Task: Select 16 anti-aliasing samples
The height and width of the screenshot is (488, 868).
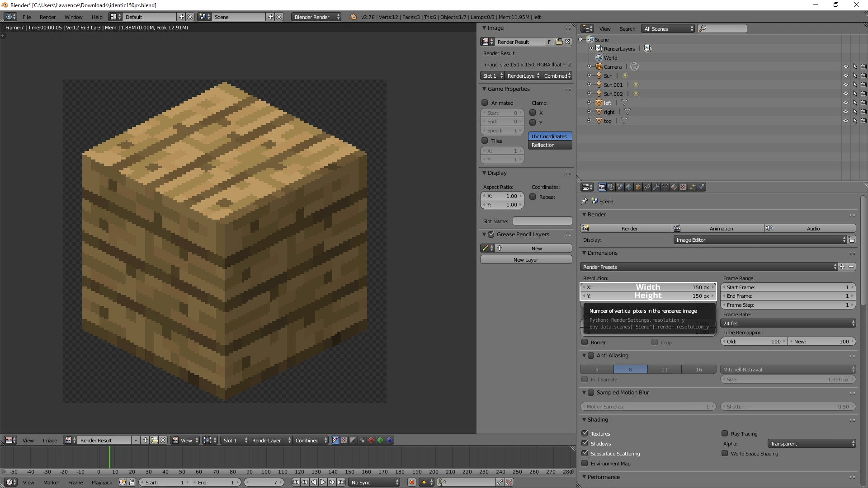Action: 698,370
